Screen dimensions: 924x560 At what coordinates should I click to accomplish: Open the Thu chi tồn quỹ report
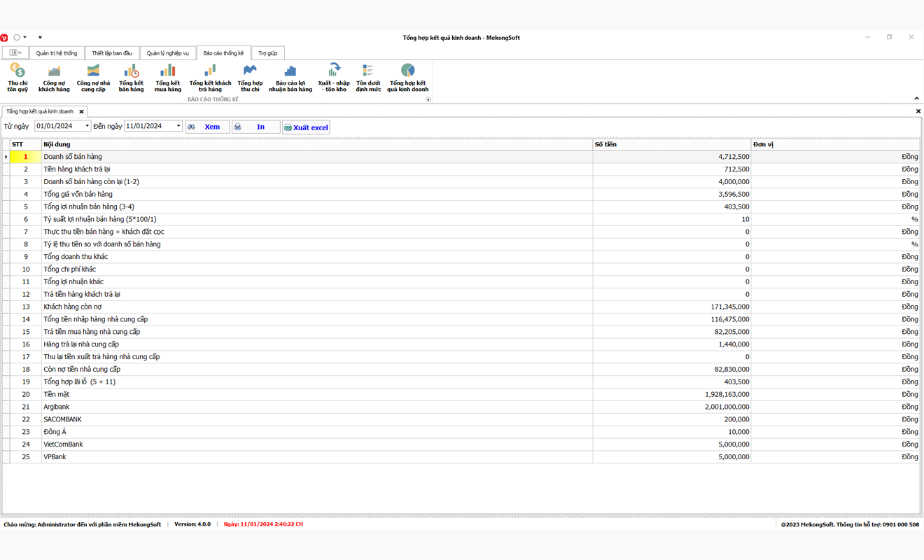[17, 77]
